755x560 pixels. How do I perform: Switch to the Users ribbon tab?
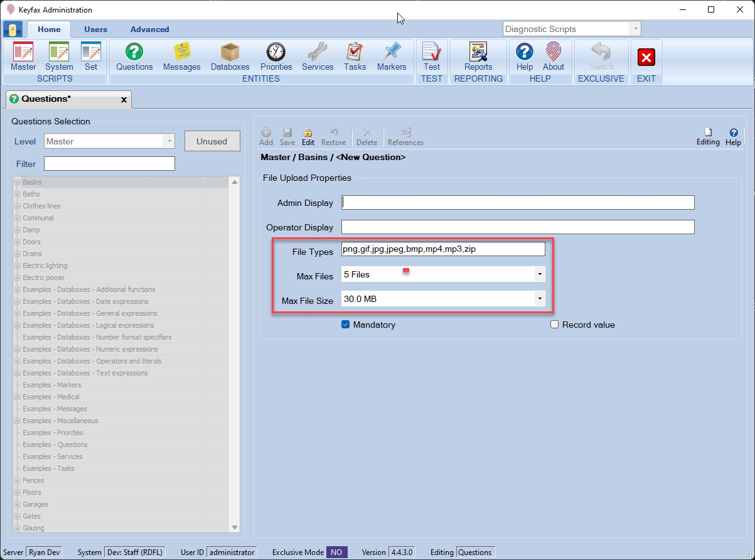tap(95, 30)
